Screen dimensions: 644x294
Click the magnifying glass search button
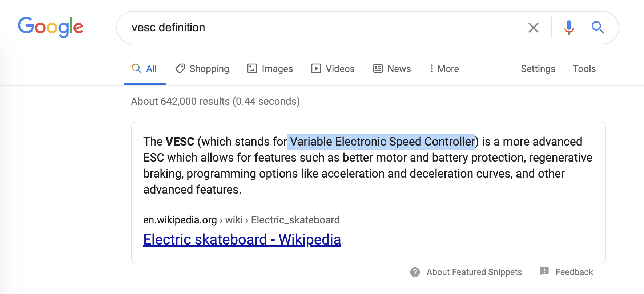coord(597,27)
